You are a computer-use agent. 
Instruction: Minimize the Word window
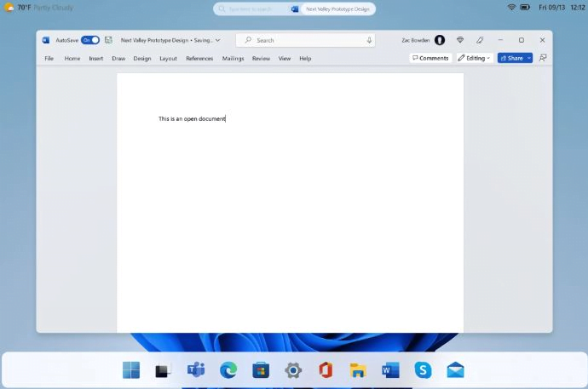[500, 40]
